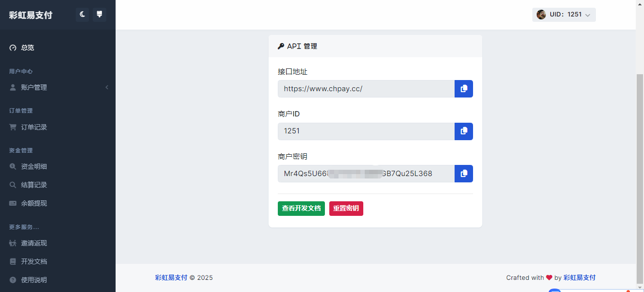Click the shopping cart icon for 订单记录
This screenshot has width=644, height=292.
click(13, 127)
